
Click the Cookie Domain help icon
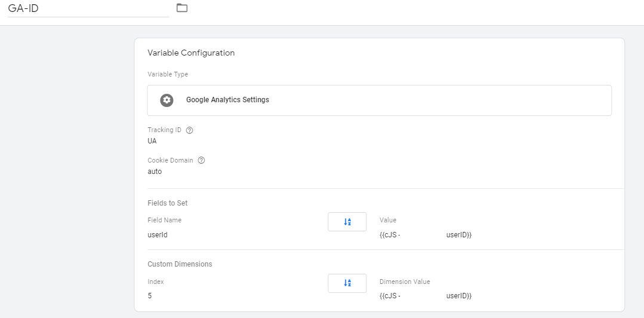click(201, 160)
